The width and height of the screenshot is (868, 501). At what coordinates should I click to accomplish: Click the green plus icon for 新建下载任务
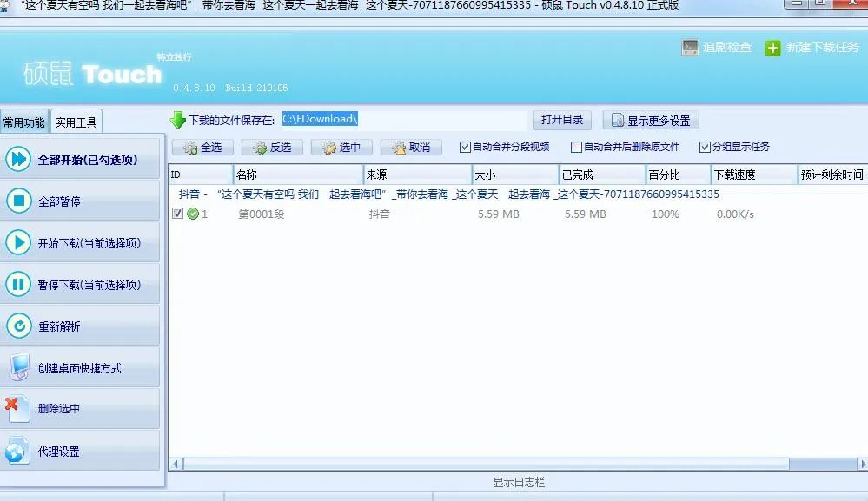[x=772, y=48]
